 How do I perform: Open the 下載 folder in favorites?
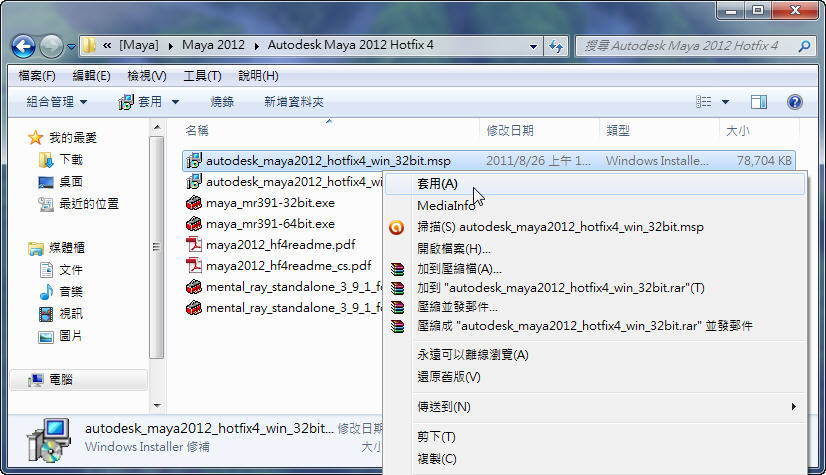(x=71, y=160)
